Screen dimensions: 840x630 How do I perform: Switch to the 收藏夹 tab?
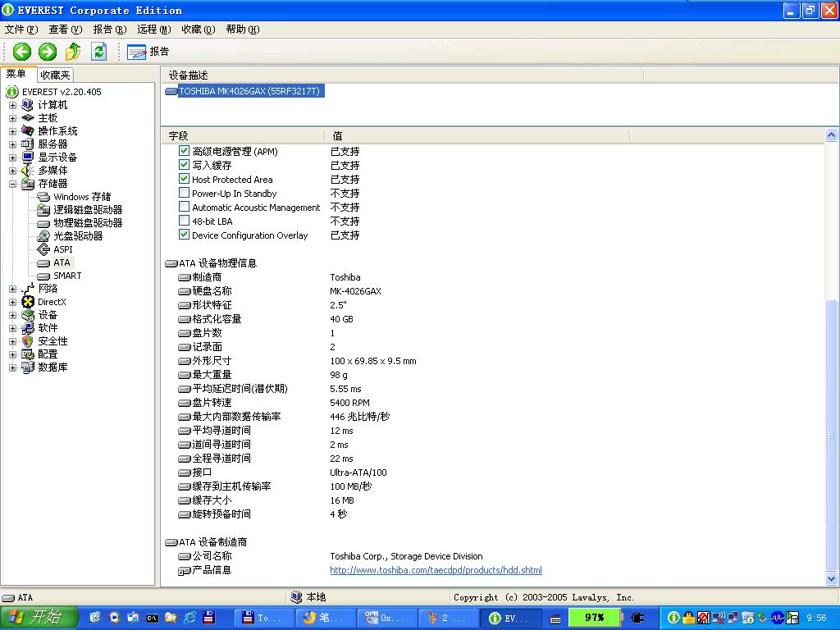[x=55, y=75]
